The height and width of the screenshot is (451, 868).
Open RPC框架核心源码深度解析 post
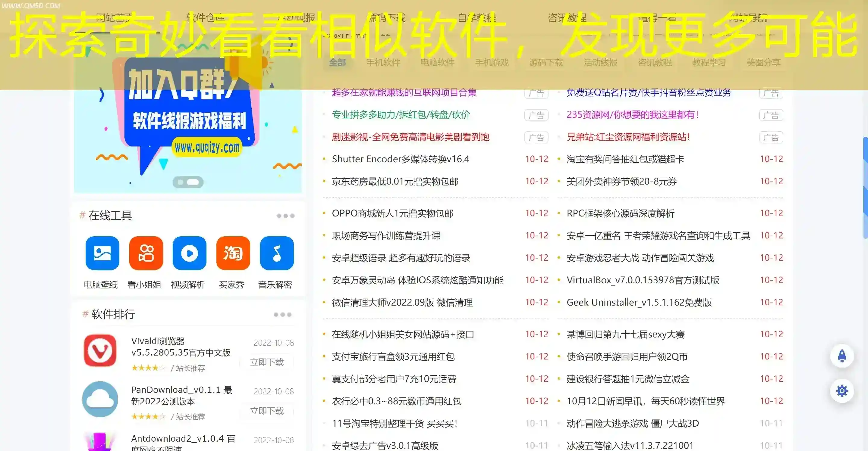click(x=620, y=213)
